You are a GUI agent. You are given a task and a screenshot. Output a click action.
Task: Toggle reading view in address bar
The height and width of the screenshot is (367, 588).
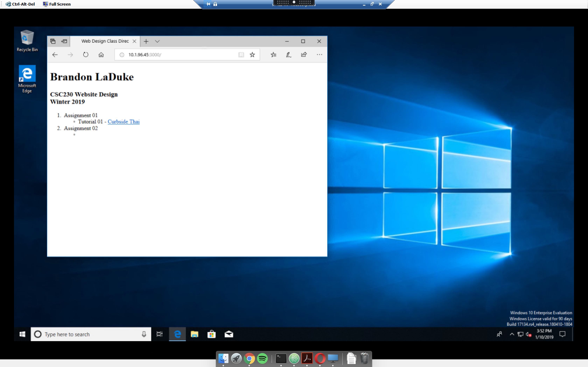241,55
